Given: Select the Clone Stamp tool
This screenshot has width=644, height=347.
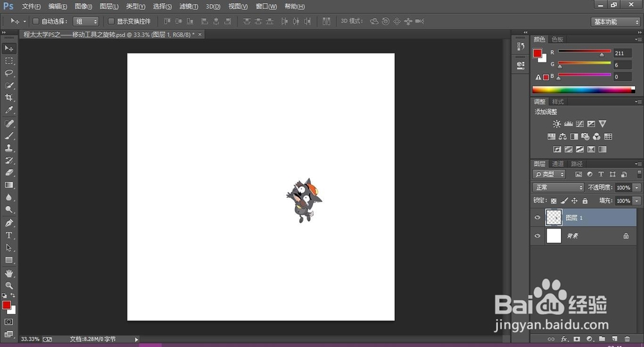Looking at the screenshot, I should coord(8,148).
